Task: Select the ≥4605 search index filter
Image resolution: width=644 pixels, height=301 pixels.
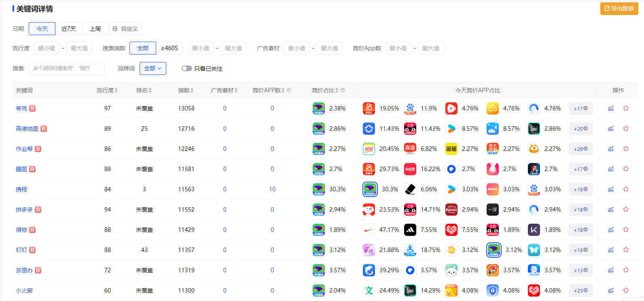Action: click(169, 48)
